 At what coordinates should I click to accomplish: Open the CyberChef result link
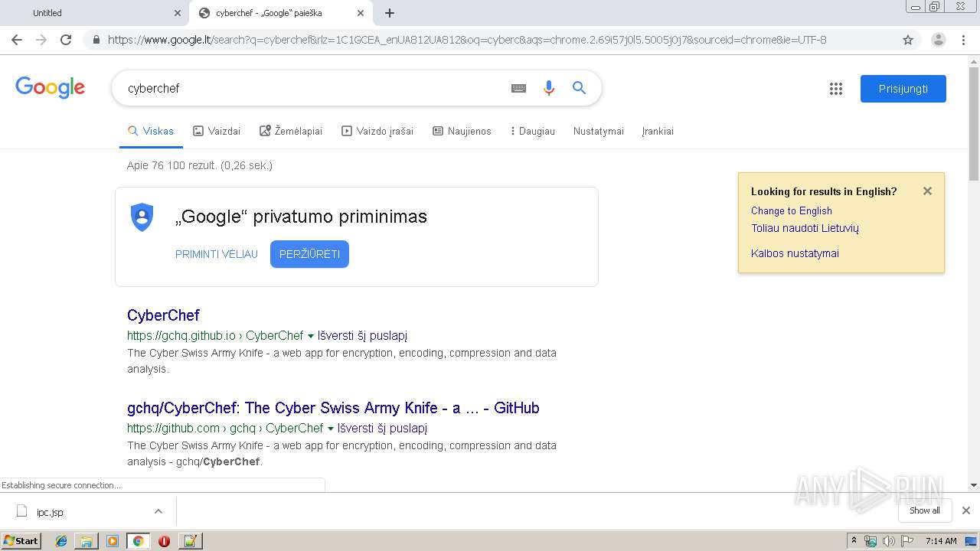tap(163, 315)
